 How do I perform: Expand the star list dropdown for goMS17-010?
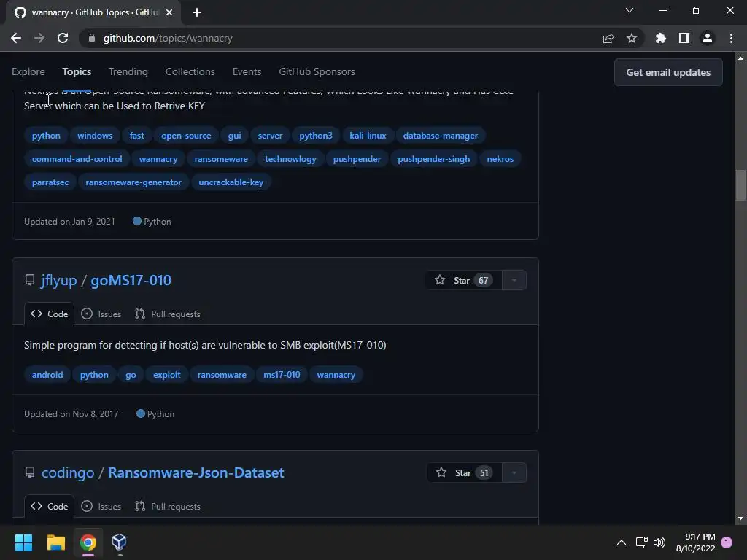[x=514, y=280]
